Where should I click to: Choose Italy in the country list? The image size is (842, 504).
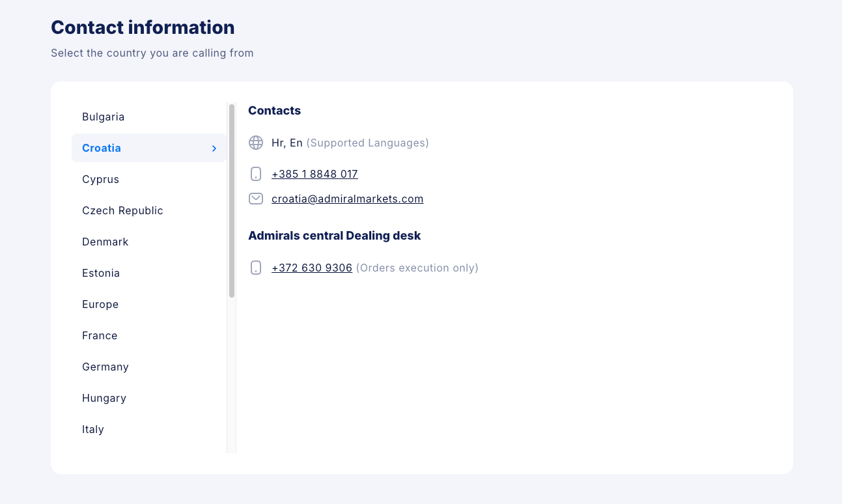coord(93,429)
